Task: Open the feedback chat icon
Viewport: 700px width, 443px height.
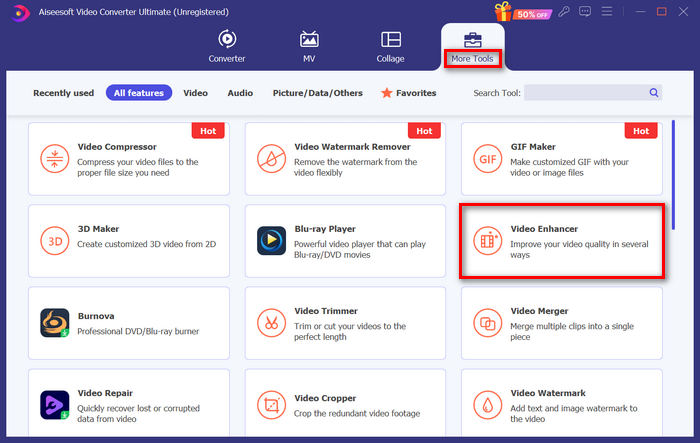Action: pyautogui.click(x=585, y=12)
